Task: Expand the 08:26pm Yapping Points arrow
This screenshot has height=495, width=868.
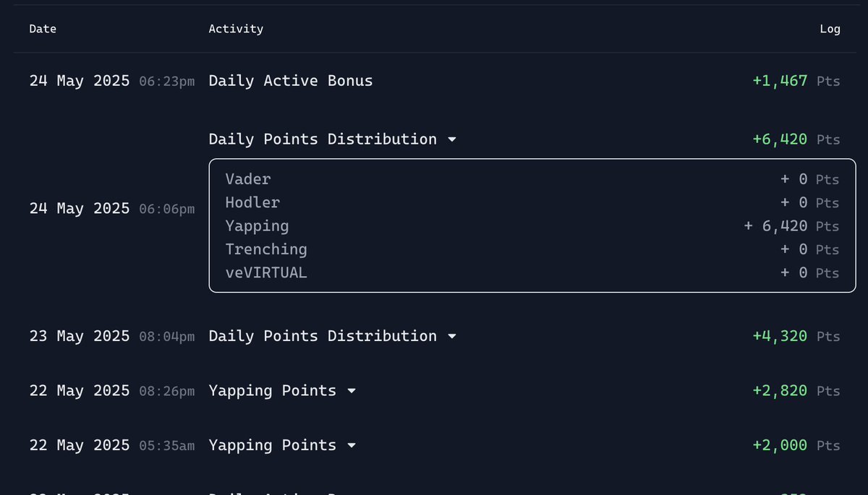Action: pyautogui.click(x=352, y=391)
